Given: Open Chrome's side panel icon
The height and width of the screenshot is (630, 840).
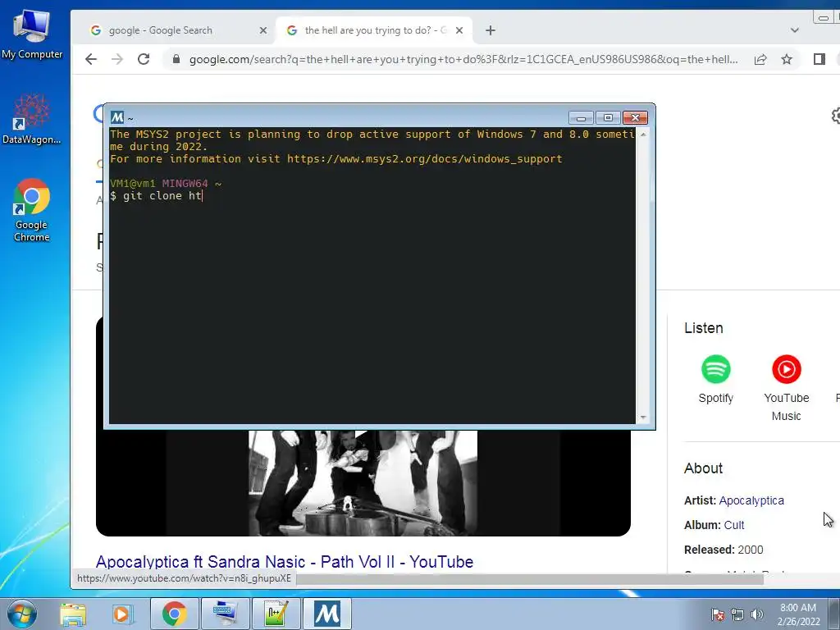Looking at the screenshot, I should [x=819, y=59].
